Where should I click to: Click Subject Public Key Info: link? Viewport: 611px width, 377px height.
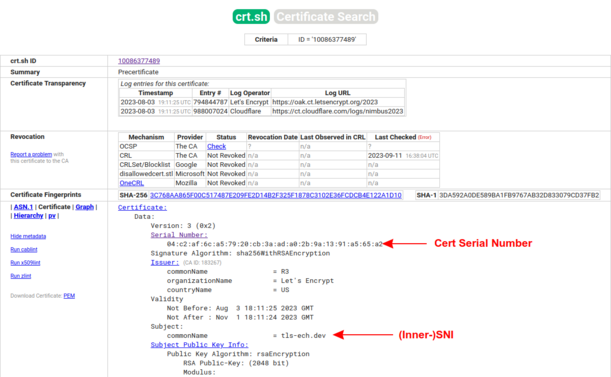[200, 345]
